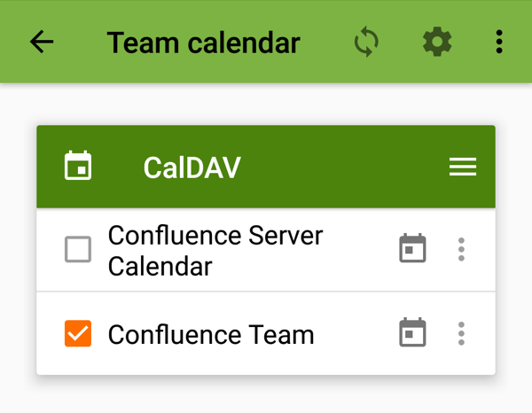Click the calendar icon in CalDAV header
532x413 pixels.
78,167
